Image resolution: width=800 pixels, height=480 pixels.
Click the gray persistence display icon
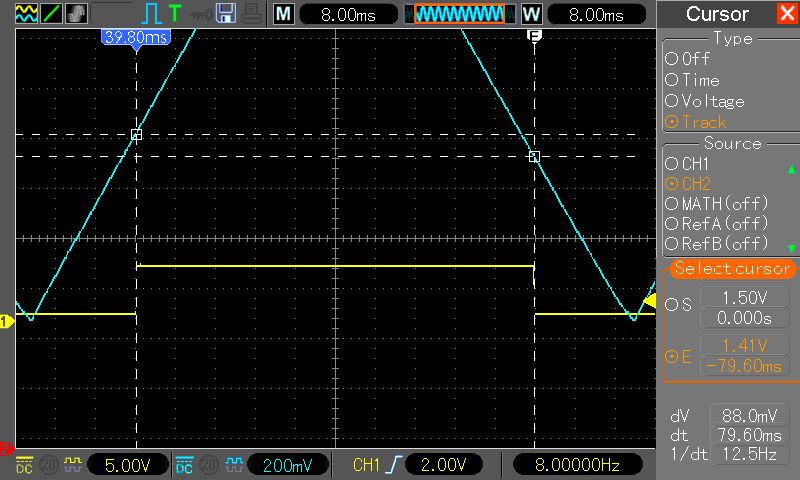click(77, 13)
